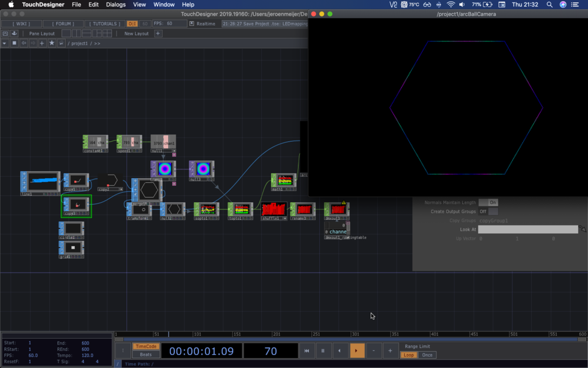Click the Look At input field
Viewport: 588px width, 368px height.
point(528,230)
